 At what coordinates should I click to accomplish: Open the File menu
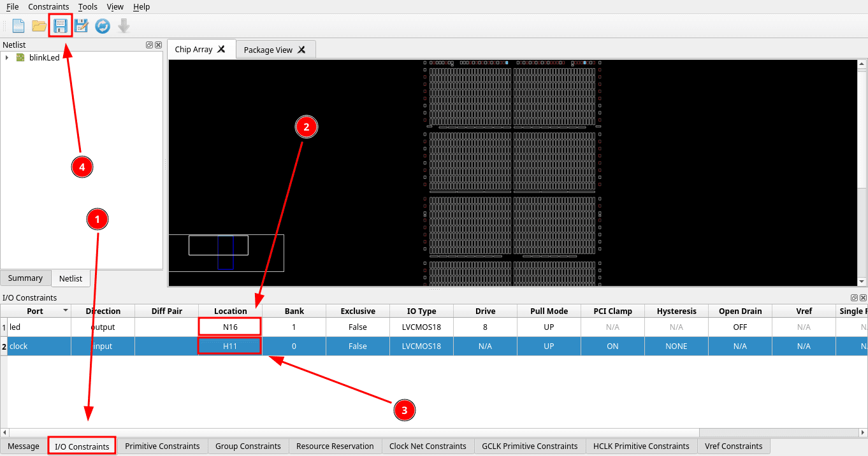tap(12, 6)
